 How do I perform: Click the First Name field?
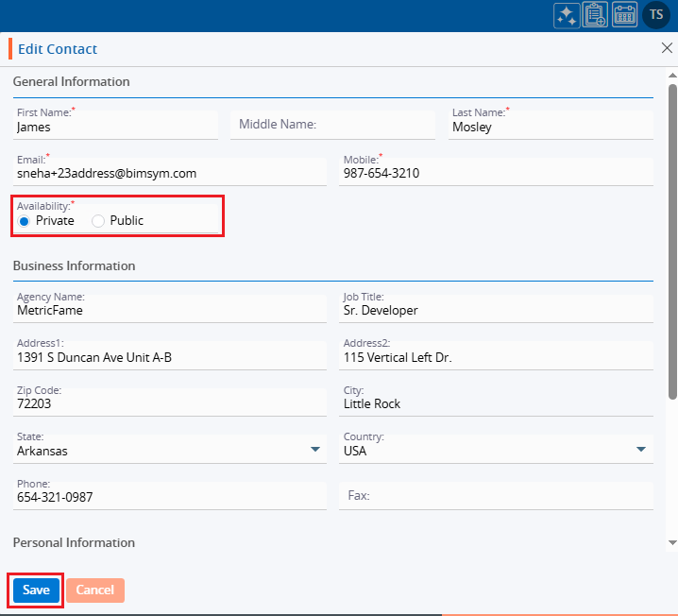pyautogui.click(x=115, y=127)
